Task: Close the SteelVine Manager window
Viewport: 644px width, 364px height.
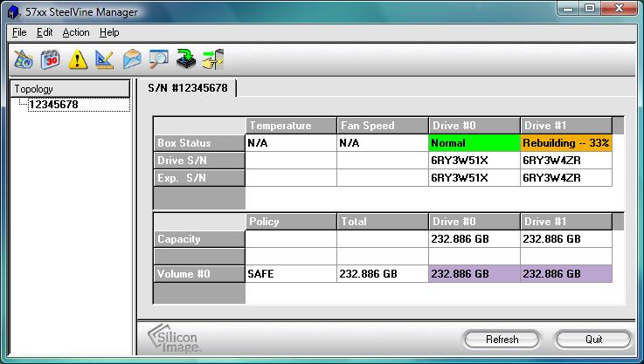Action: point(620,8)
